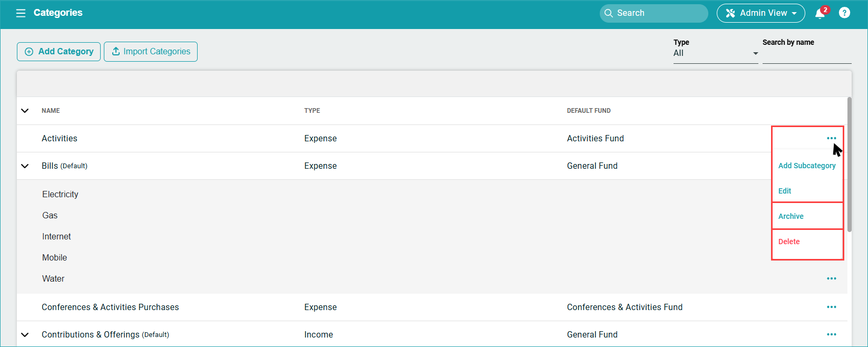Click the Add Category button

point(58,52)
